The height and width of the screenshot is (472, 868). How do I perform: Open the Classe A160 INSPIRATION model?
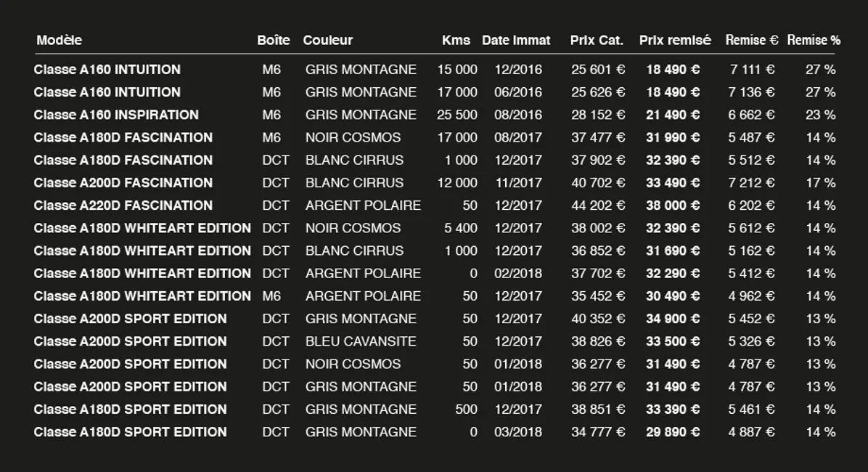pos(116,115)
